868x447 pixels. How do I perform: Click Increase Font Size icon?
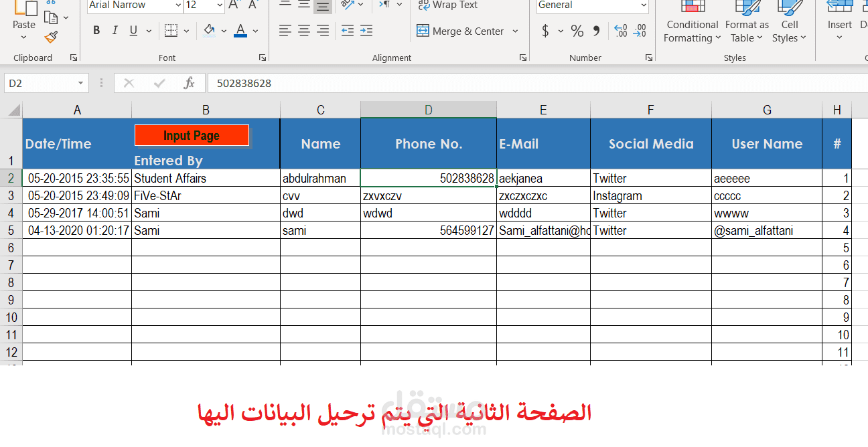(234, 5)
